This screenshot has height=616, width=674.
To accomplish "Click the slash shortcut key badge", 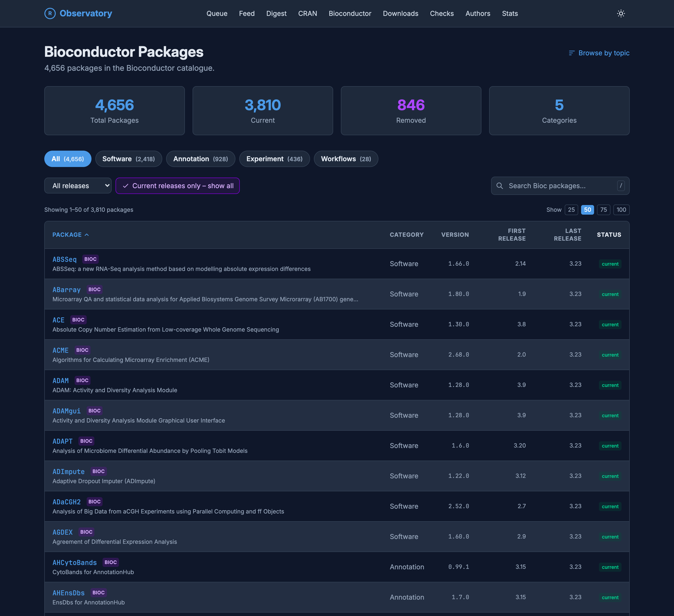I will [x=621, y=186].
